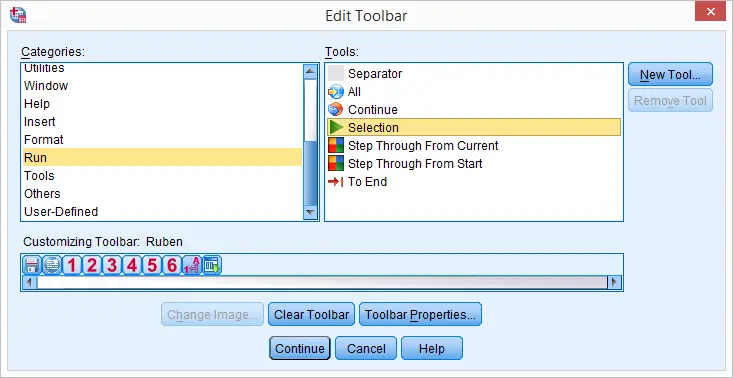Click the toolbar preview right scroll arrow
733x378 pixels.
click(614, 282)
